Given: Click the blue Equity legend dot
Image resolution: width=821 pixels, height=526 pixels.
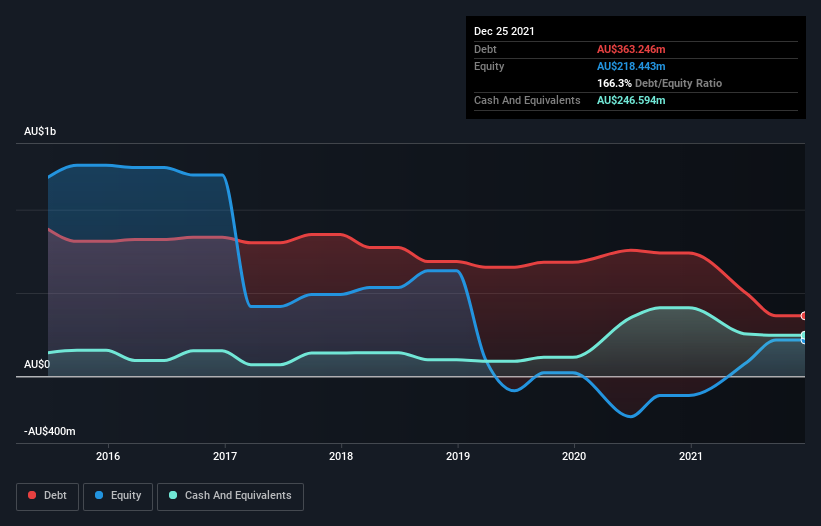Looking at the screenshot, I should [x=99, y=495].
